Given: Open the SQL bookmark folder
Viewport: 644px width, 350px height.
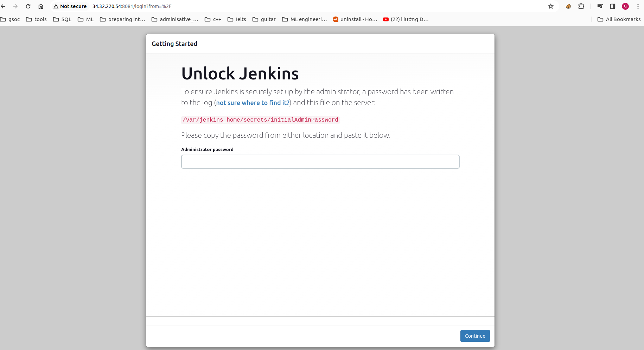Looking at the screenshot, I should (x=62, y=19).
